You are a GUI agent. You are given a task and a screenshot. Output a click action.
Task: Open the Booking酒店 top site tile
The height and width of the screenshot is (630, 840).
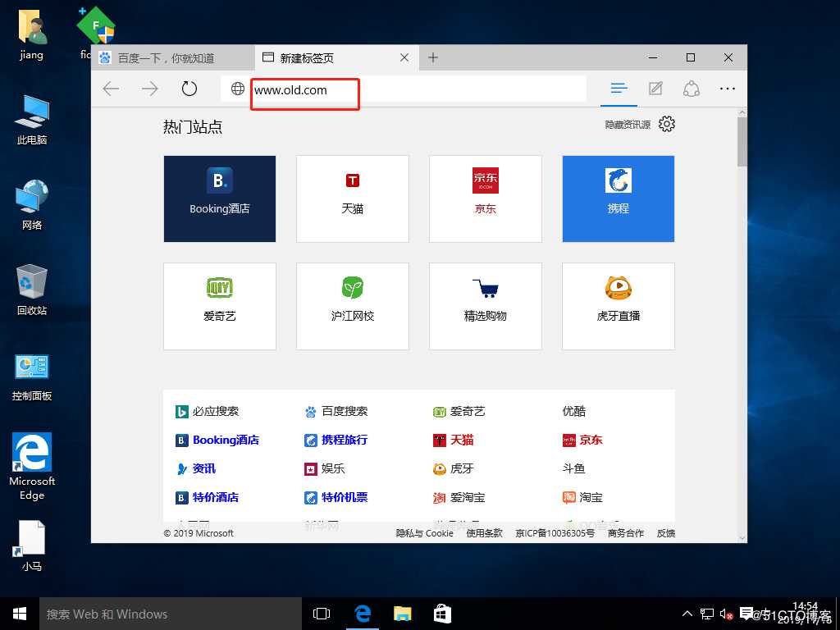coord(220,199)
